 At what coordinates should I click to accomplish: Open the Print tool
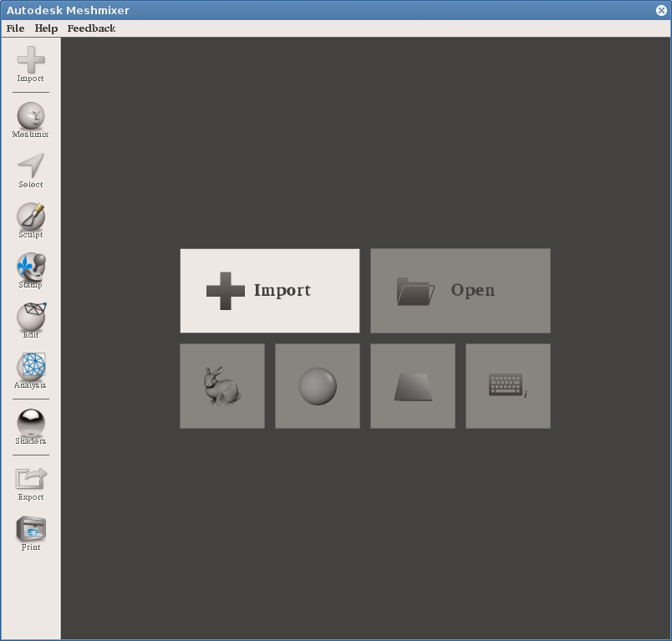pyautogui.click(x=30, y=533)
